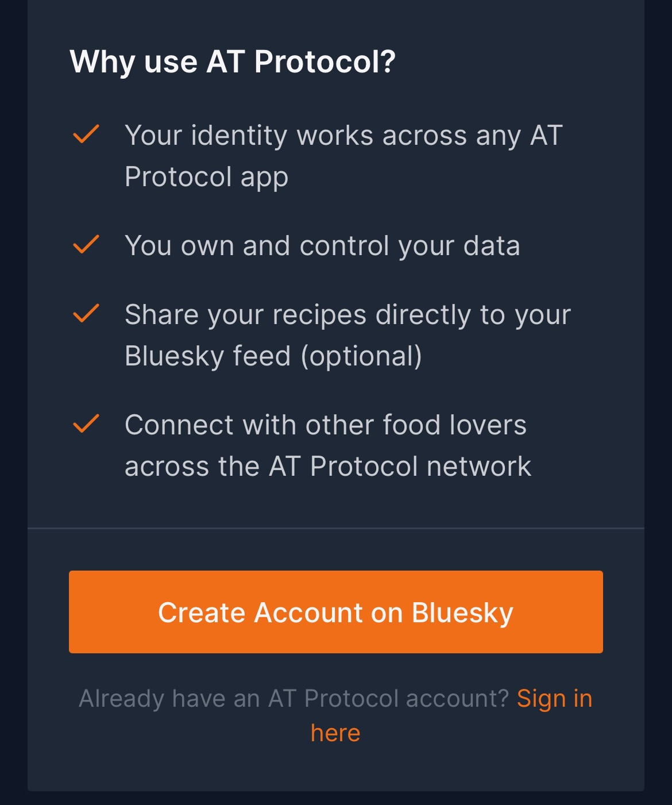Click the checkmark beside "Connect with other food lovers"
This screenshot has width=672, height=805.
[x=86, y=425]
